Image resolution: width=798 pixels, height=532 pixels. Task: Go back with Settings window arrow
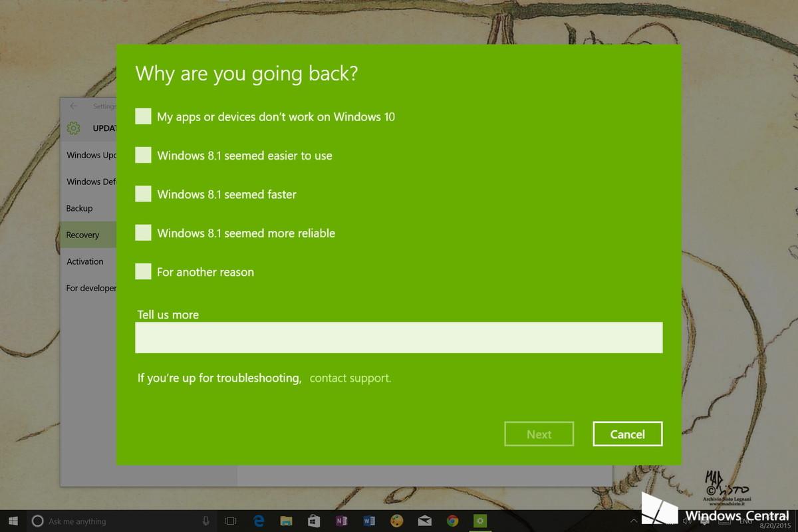pos(73,106)
